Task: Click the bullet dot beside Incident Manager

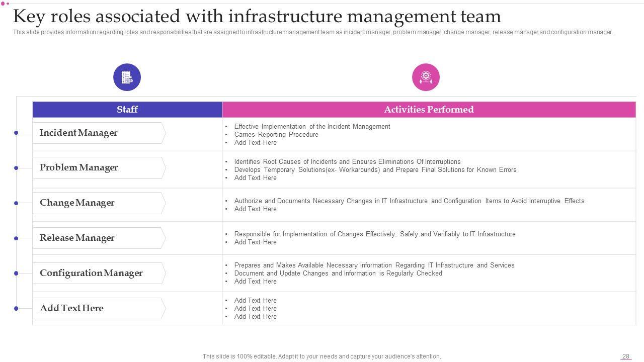Action: coord(16,133)
